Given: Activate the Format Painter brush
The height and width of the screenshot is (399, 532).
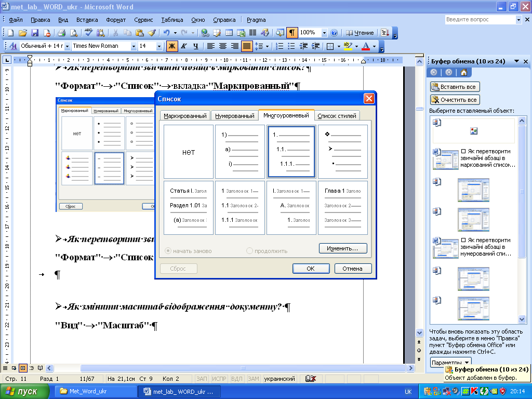Looking at the screenshot, I should [152, 33].
